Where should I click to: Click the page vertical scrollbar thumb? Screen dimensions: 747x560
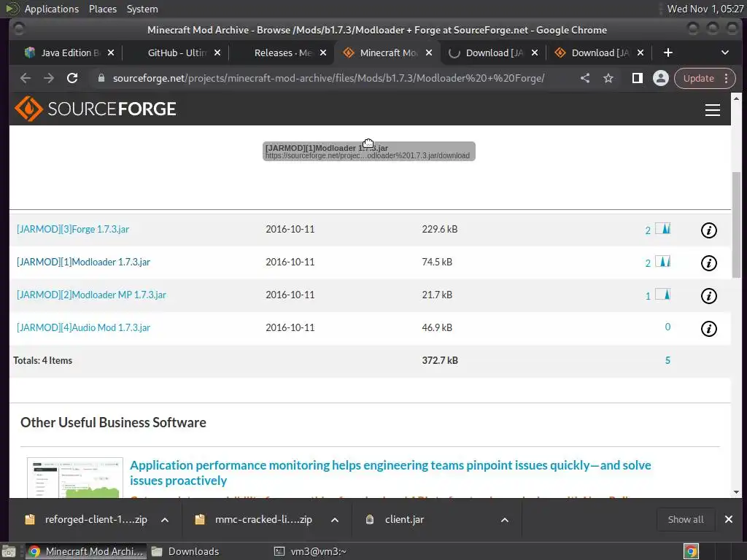[737, 224]
